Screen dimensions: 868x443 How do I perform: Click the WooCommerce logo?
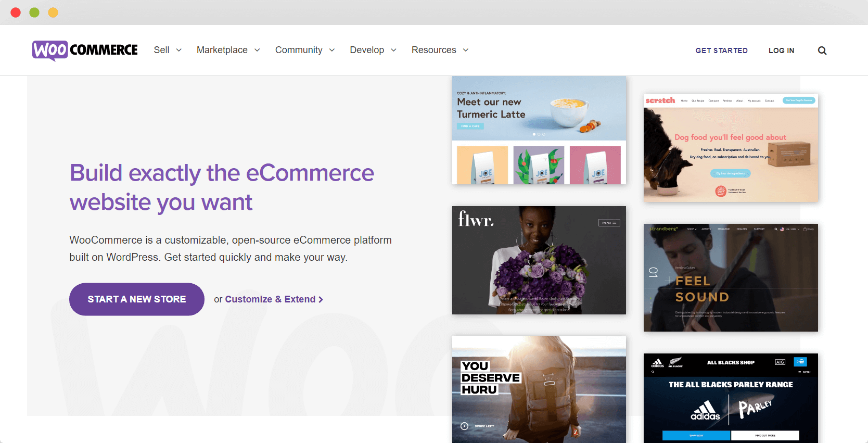tap(85, 50)
